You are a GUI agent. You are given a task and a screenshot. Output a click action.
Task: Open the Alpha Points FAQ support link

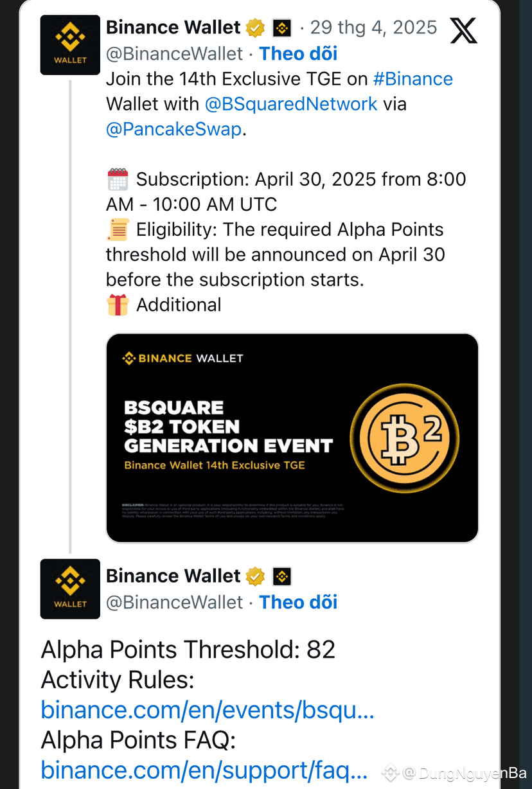tap(204, 770)
